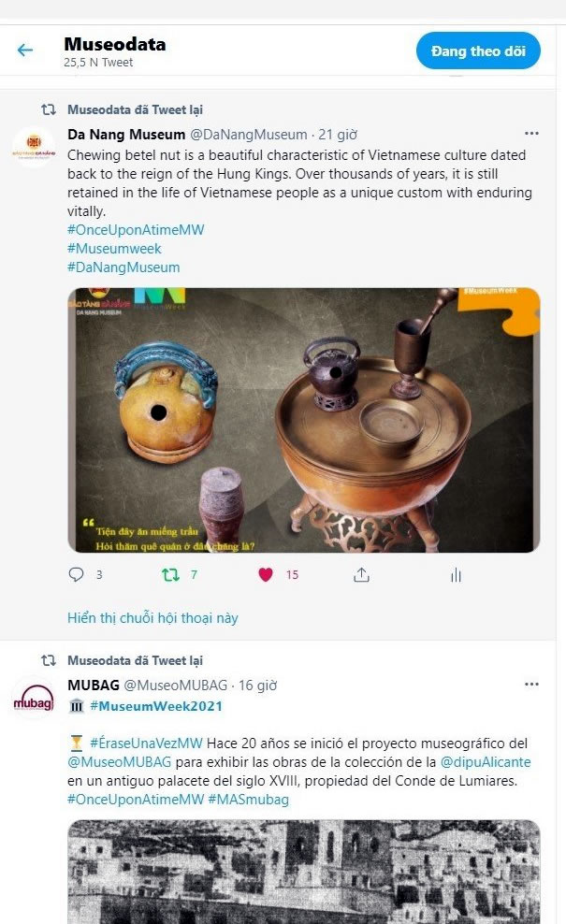This screenshot has height=924, width=566.
Task: Open the #Museumweek hashtag link
Action: click(114, 249)
